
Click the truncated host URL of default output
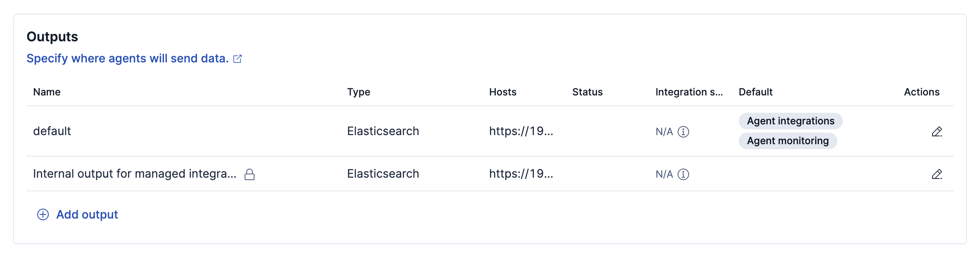click(x=521, y=131)
